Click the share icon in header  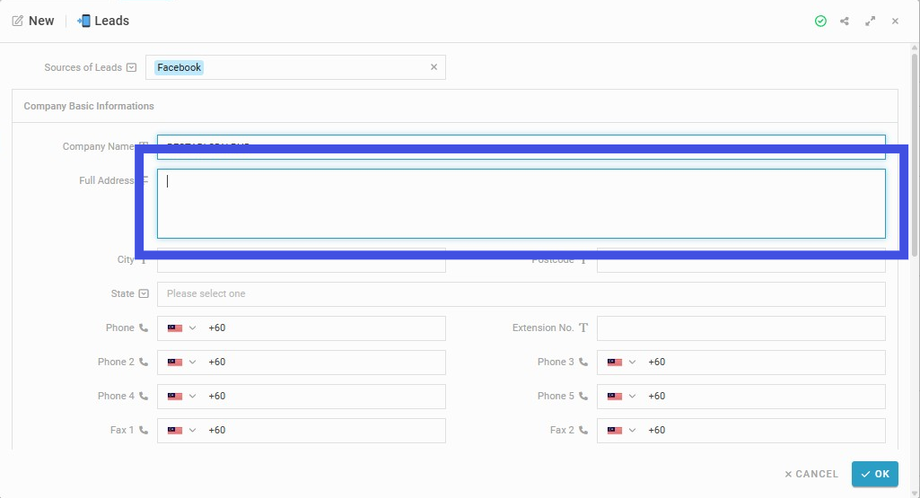844,21
